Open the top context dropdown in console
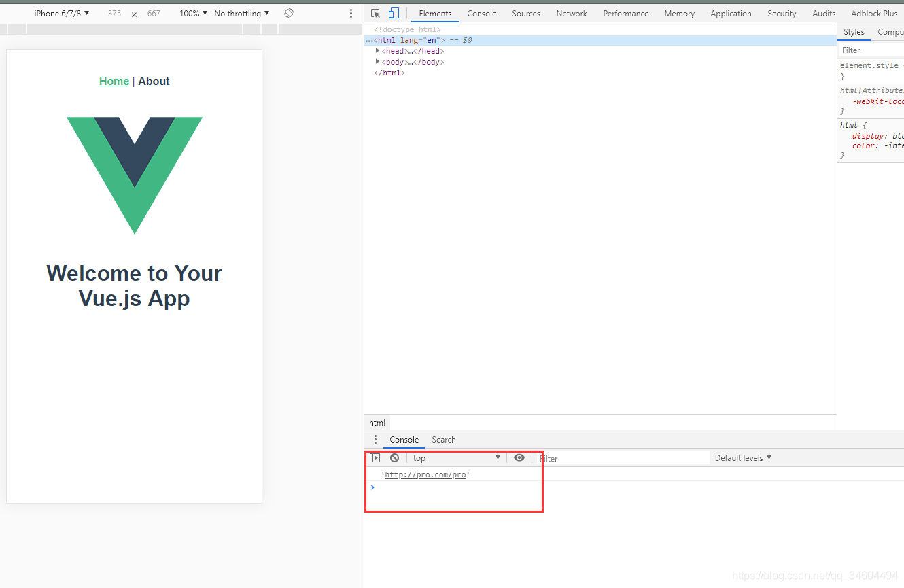This screenshot has height=588, width=904. [x=457, y=458]
